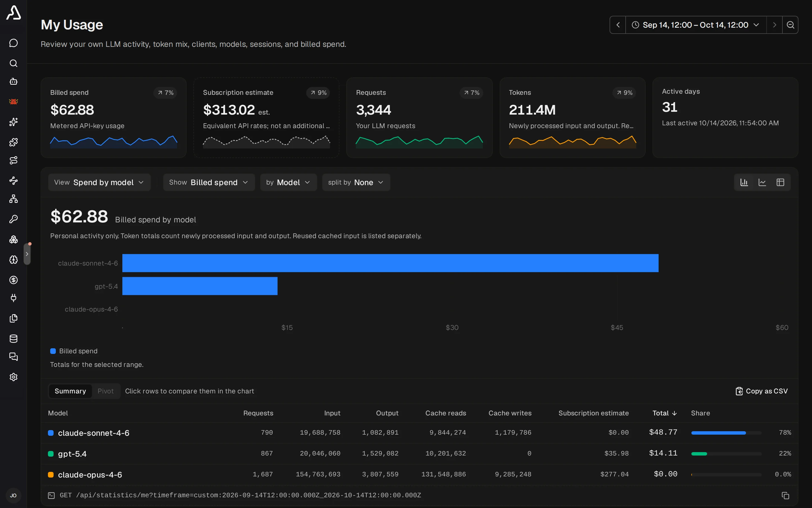Open the View Spend by model dropdown
This screenshot has width=812, height=508.
(99, 182)
